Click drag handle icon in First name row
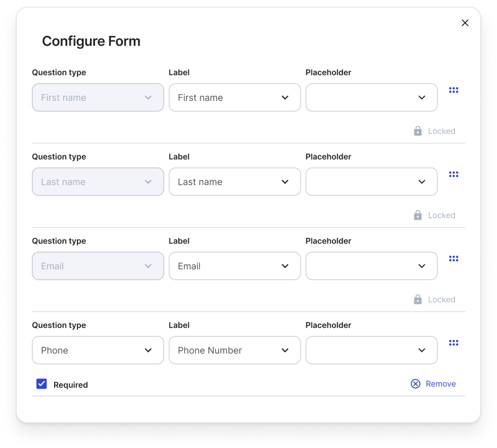The height and width of the screenshot is (448, 497). click(x=453, y=90)
